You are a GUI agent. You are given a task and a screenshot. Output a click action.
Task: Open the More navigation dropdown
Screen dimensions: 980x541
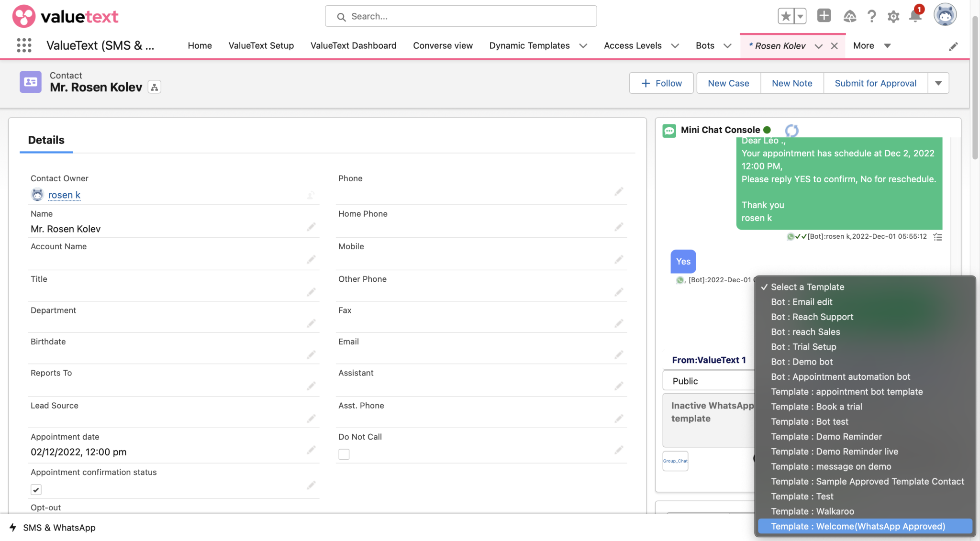[872, 46]
